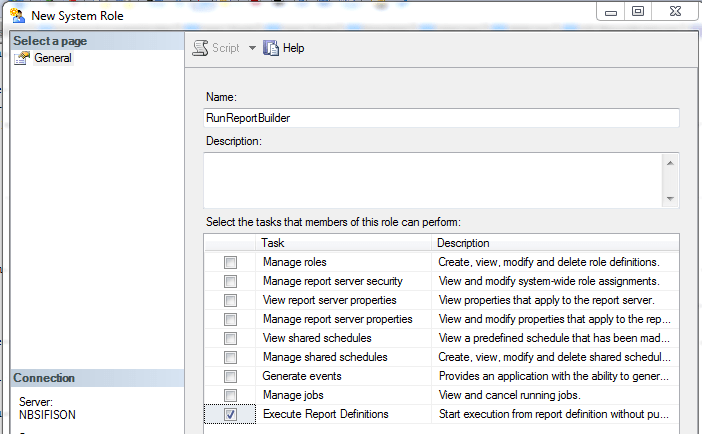Image resolution: width=702 pixels, height=434 pixels.
Task: Maximize the New System Role window
Action: click(x=637, y=12)
